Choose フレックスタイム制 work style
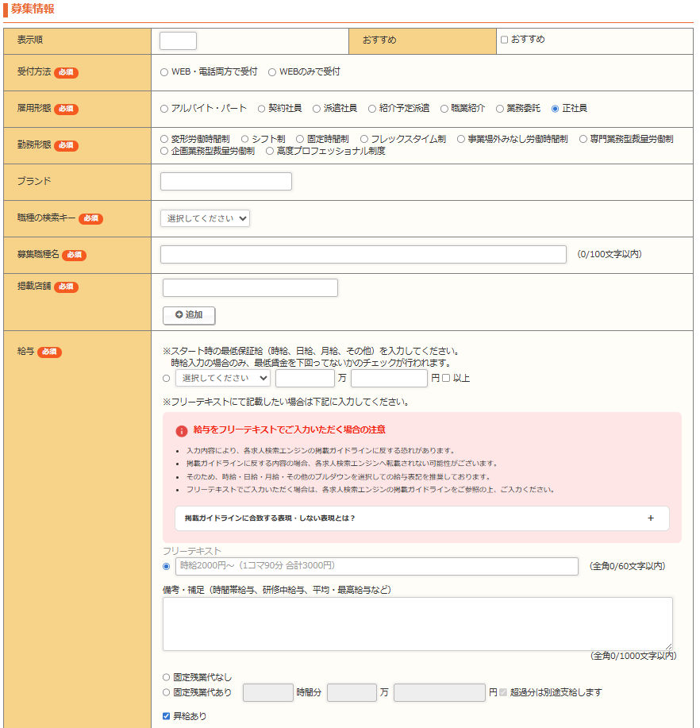Image resolution: width=700 pixels, height=728 pixels. [x=364, y=139]
